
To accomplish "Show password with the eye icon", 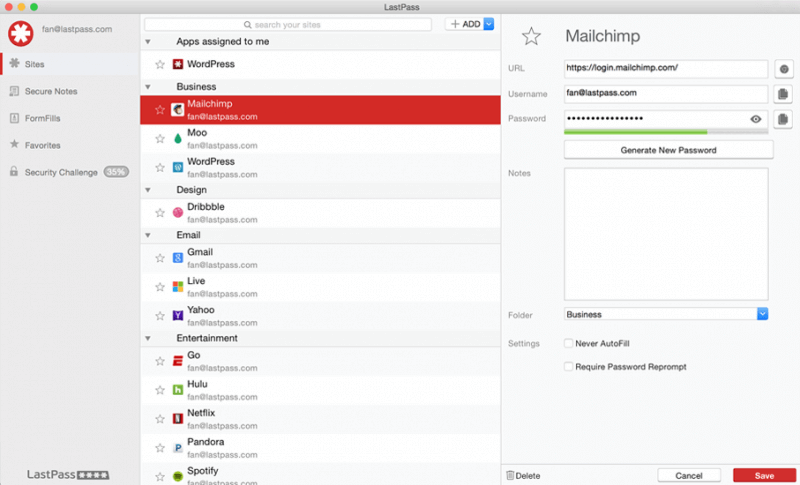I will coord(756,119).
